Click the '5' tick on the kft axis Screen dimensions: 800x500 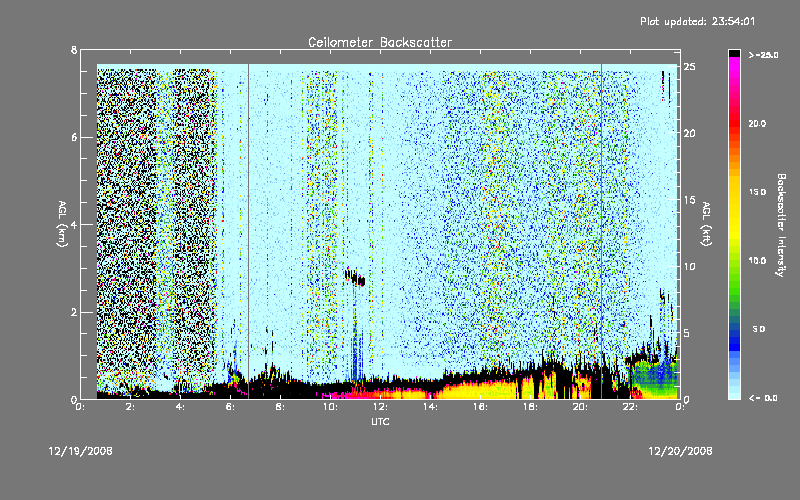pyautogui.click(x=687, y=333)
